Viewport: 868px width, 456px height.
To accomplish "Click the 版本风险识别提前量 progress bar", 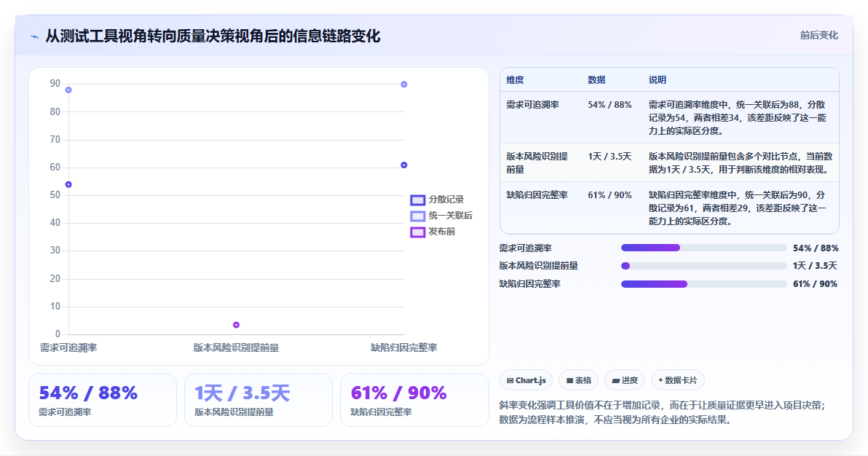I will coord(703,266).
